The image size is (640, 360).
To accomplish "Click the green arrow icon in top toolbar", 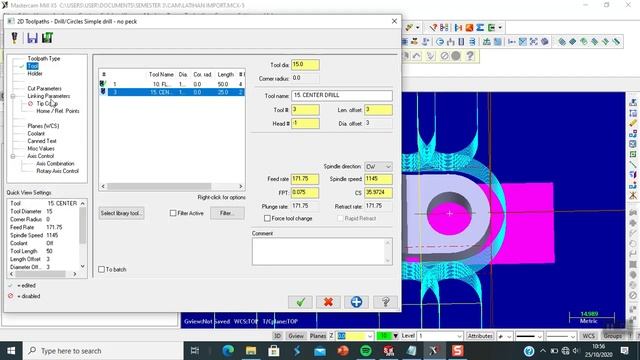I will tap(491, 28).
